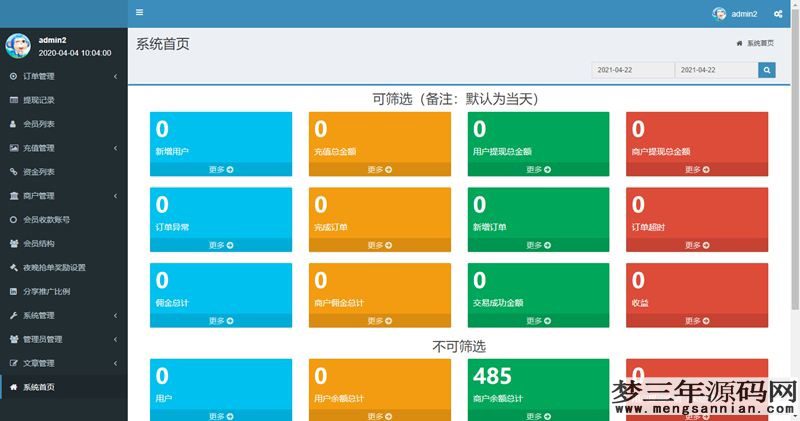Click 更多 on the 新增订单 card

(x=538, y=245)
